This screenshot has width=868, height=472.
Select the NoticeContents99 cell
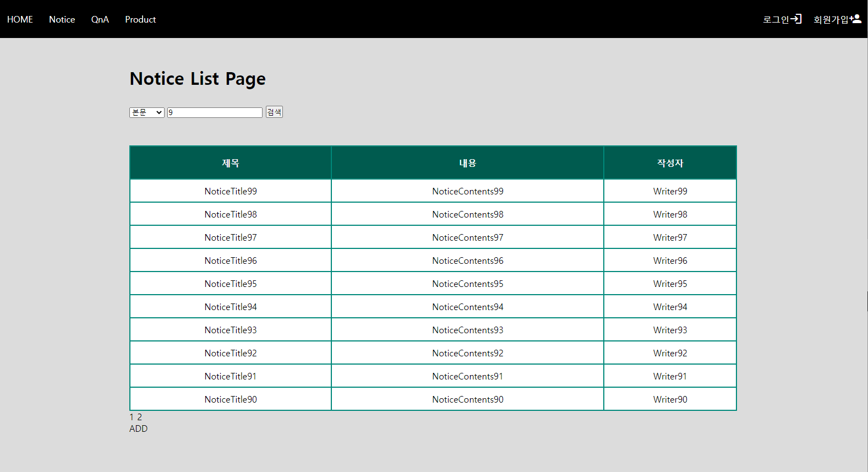point(467,191)
